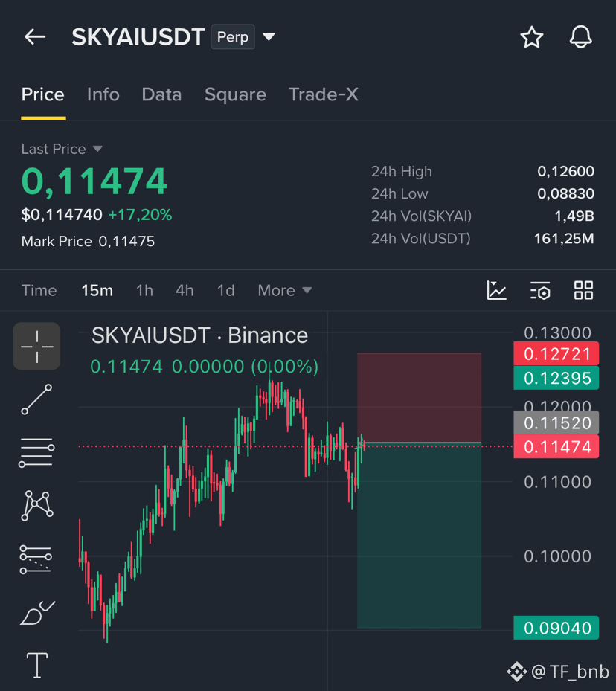Select the Time chart view
616x691 pixels.
click(x=39, y=290)
